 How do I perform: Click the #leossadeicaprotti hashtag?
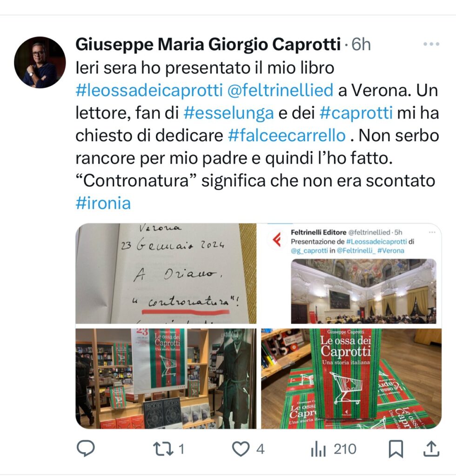click(x=149, y=90)
